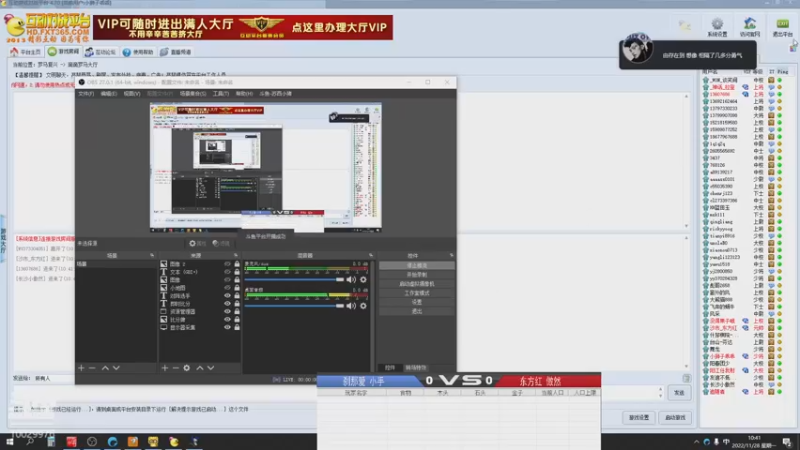
Task: Mute the 桌面音频 speaker icon
Action: coord(351,306)
